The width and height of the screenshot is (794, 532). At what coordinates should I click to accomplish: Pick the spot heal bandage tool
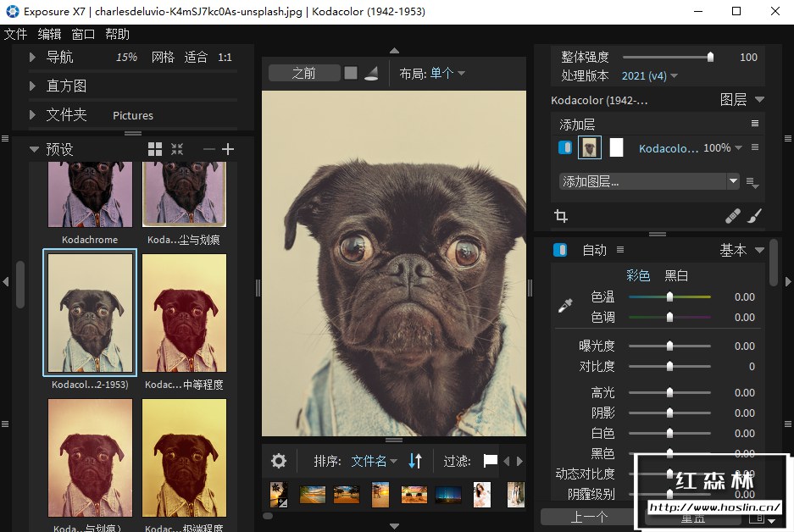point(733,217)
